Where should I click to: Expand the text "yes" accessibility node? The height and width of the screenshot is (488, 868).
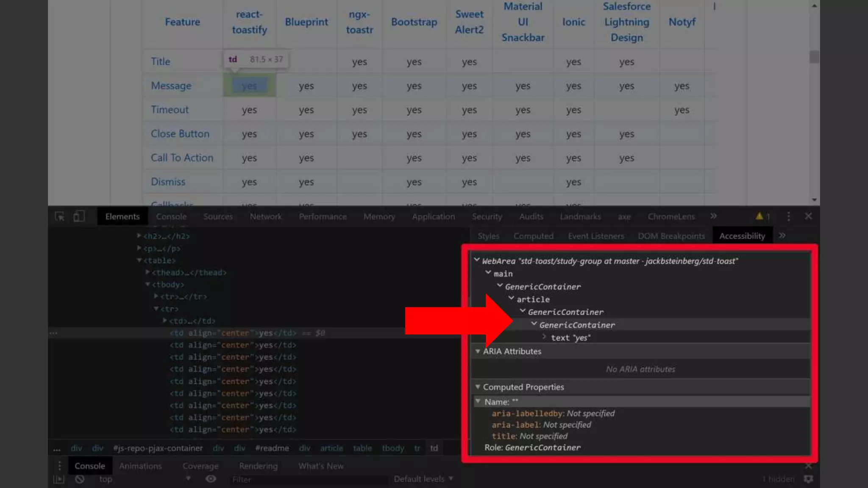pyautogui.click(x=544, y=337)
